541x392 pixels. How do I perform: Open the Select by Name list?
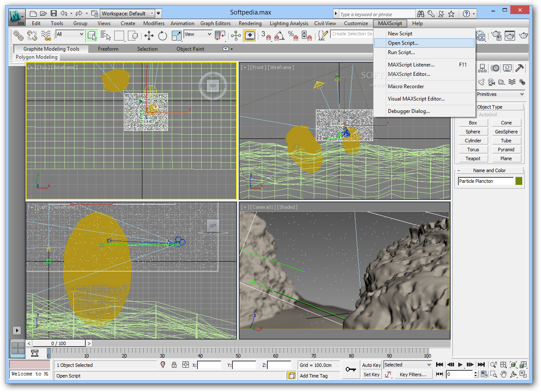(x=105, y=35)
